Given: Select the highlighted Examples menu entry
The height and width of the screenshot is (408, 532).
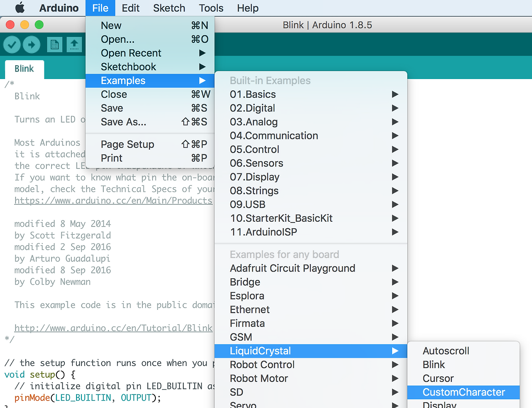Looking at the screenshot, I should click(x=150, y=81).
